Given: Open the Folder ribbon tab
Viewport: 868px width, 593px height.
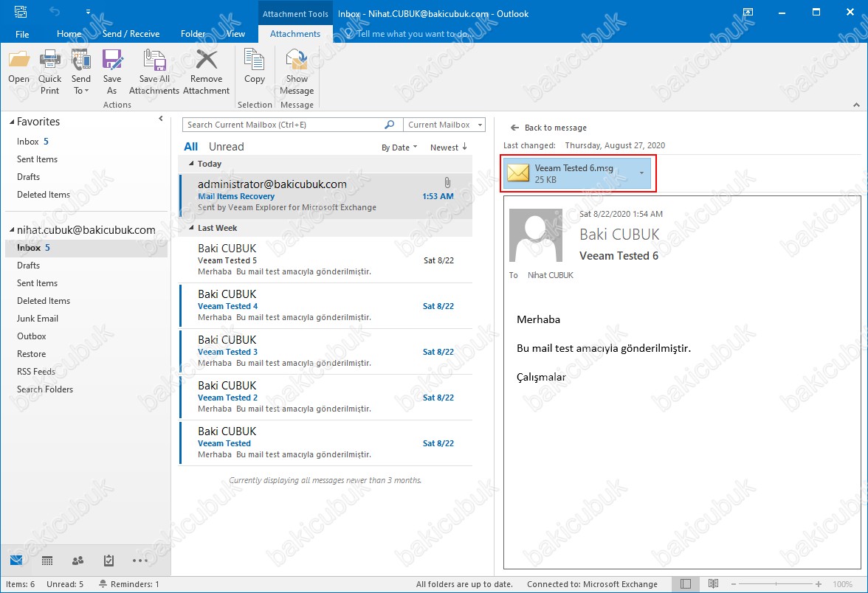Looking at the screenshot, I should point(193,34).
